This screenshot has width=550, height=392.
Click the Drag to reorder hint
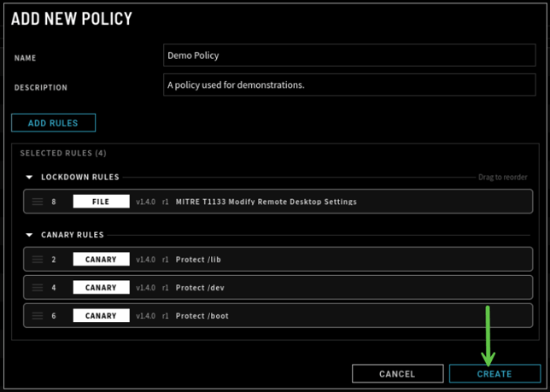click(503, 177)
